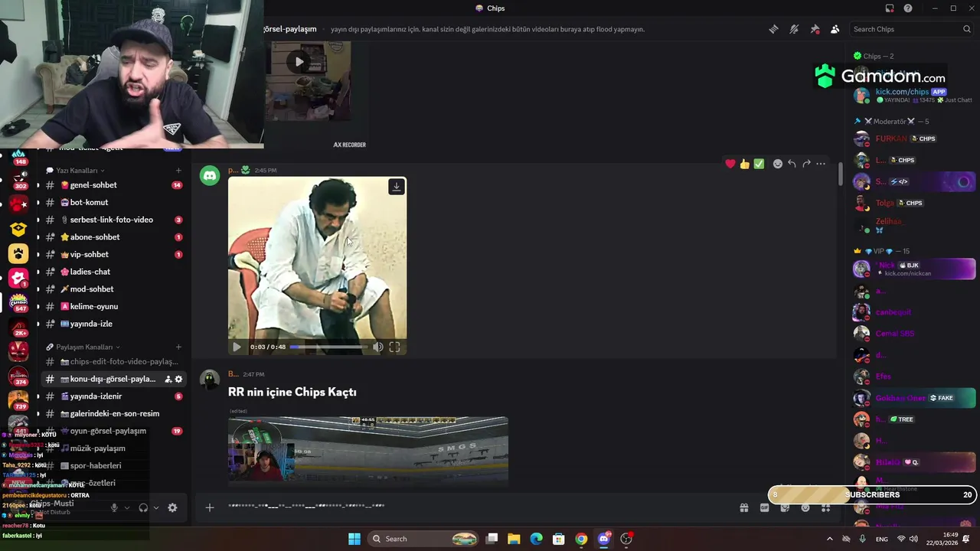
Task: Create channel in Yazı Kanalları with plus
Action: [x=178, y=171]
